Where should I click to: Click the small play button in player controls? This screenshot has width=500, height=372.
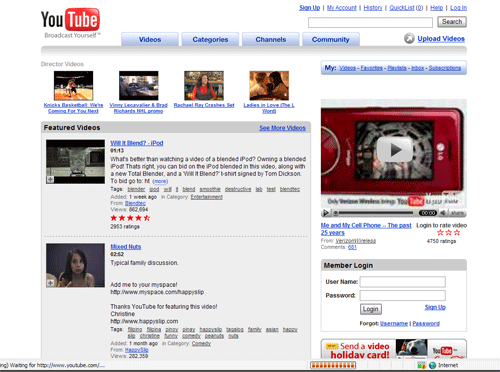(x=326, y=213)
